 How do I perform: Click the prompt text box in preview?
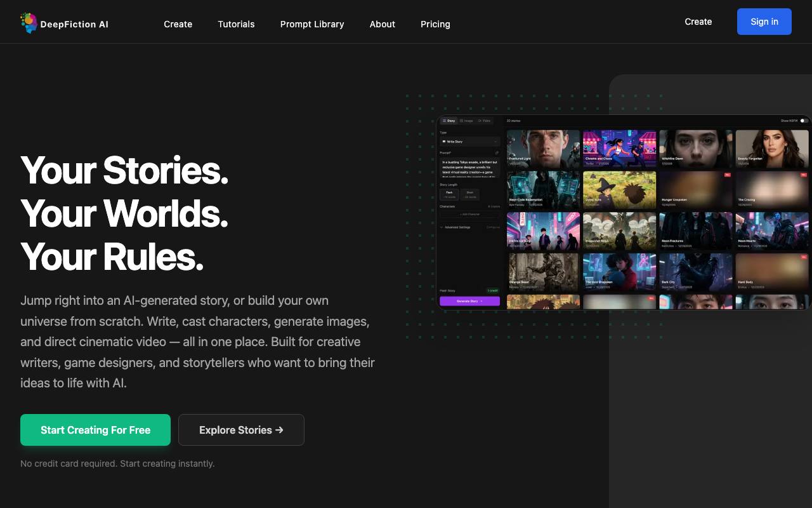tap(469, 168)
